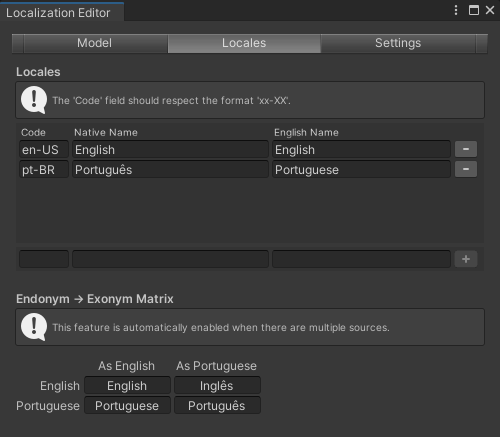Viewport: 500px width, 437px height.
Task: Switch to the Model tab
Action: point(95,43)
